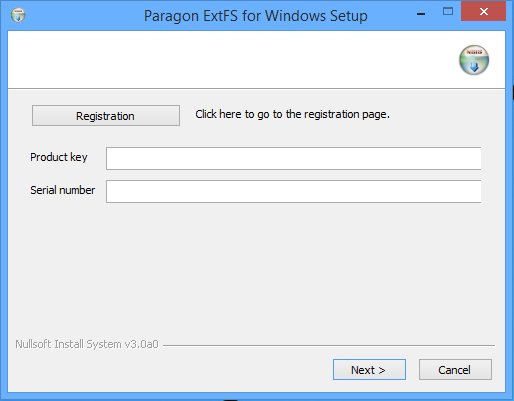Click the title bar space left of minimize button
Screen dimensions: 514x401
[x=390, y=15]
